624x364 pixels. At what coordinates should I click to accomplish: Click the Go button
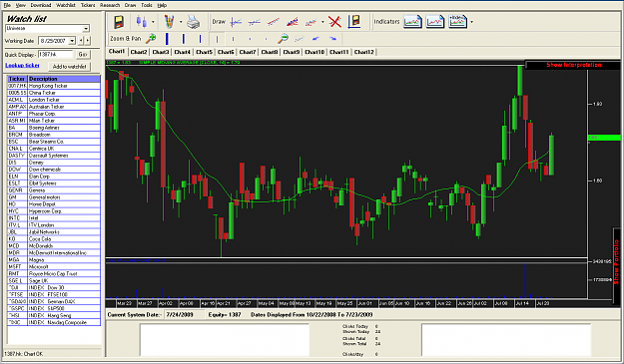pos(83,55)
